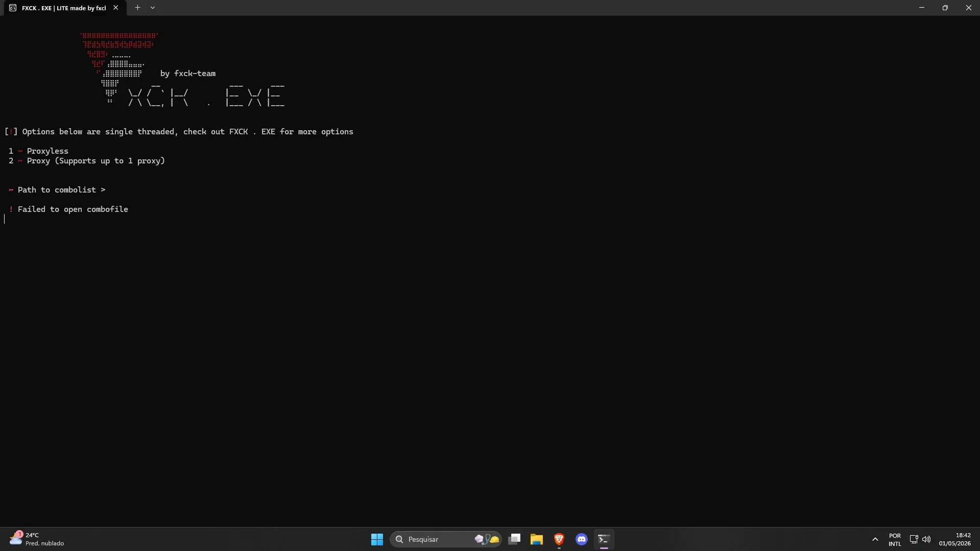
Task: Click the search highlights icon in search box
Action: pos(487,539)
